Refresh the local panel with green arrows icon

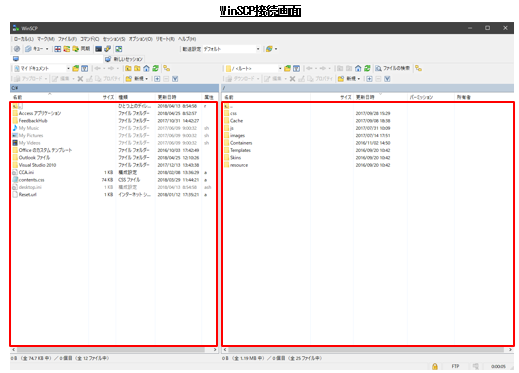pos(155,68)
